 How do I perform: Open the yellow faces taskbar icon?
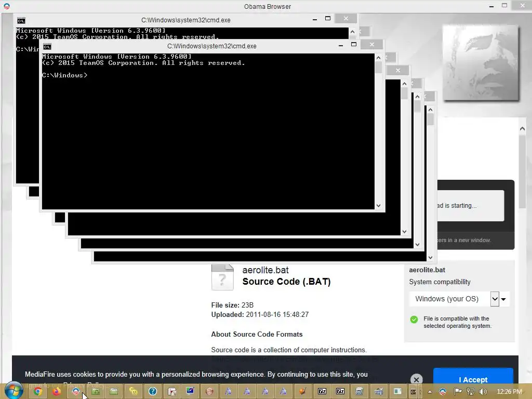[x=134, y=392]
